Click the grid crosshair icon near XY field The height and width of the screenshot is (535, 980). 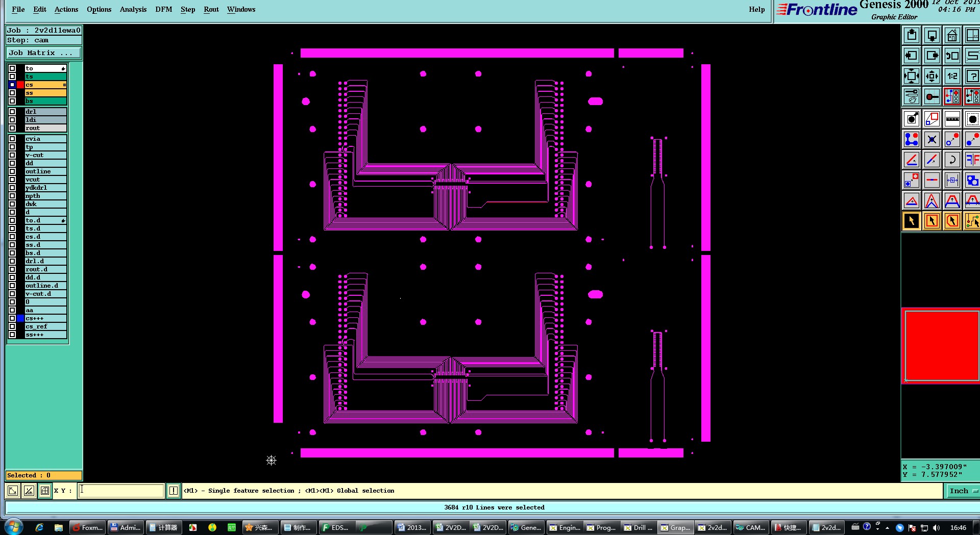click(45, 491)
